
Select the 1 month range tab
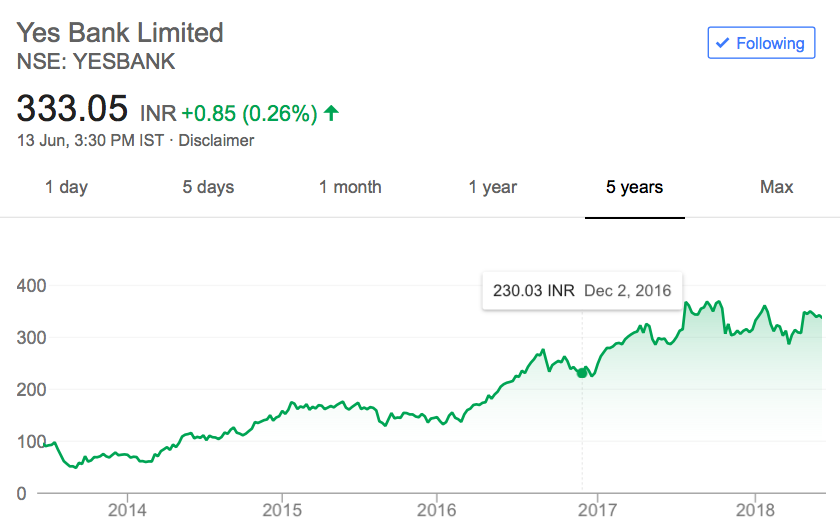coord(350,187)
